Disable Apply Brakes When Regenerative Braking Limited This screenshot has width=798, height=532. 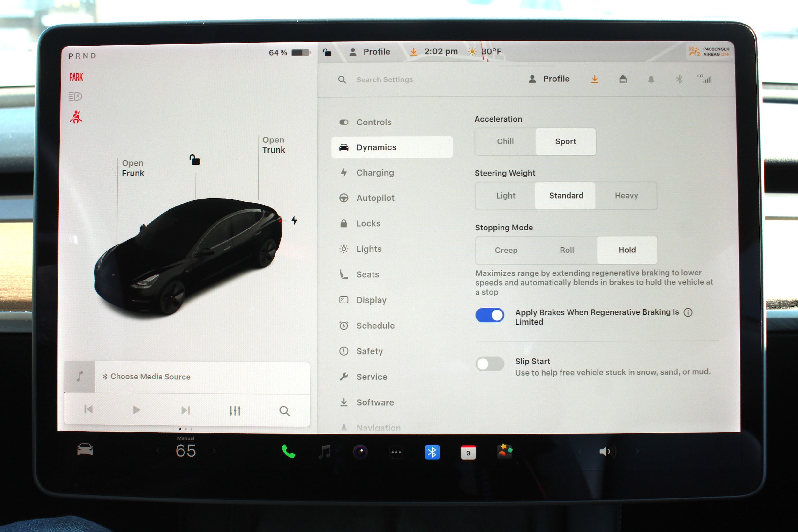pyautogui.click(x=489, y=315)
